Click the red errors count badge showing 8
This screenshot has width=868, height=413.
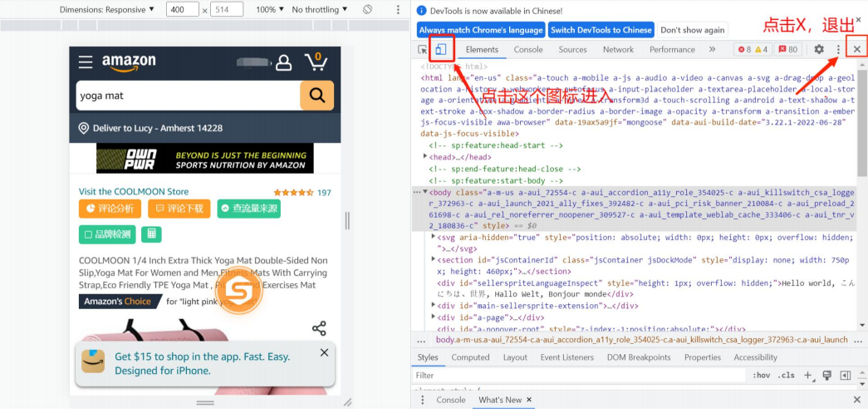coord(743,49)
